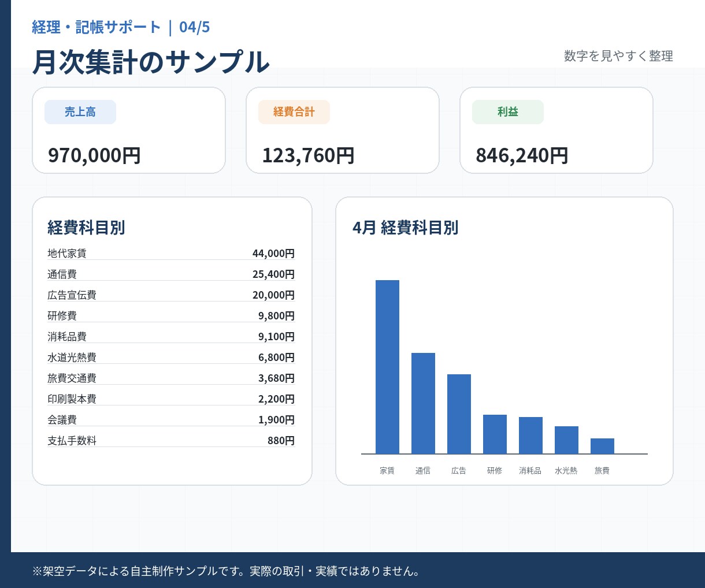Click the 家賃 axis label

click(387, 471)
